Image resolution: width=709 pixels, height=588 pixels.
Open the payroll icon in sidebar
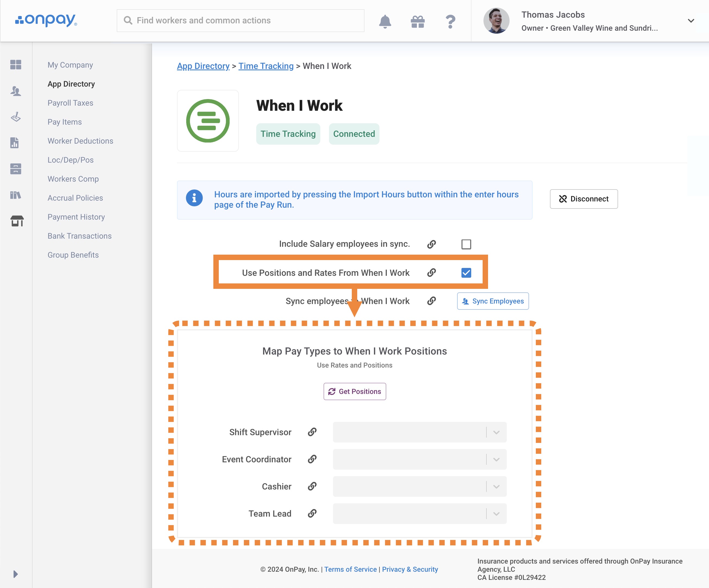click(x=15, y=117)
